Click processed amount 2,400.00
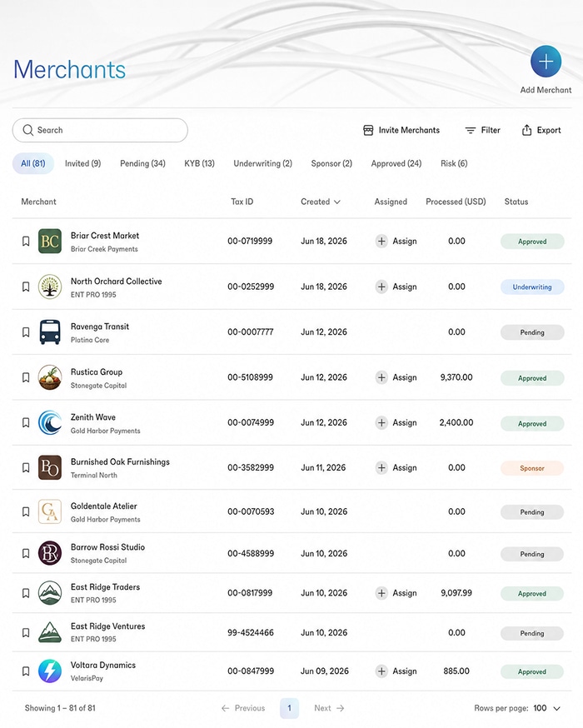 [456, 422]
